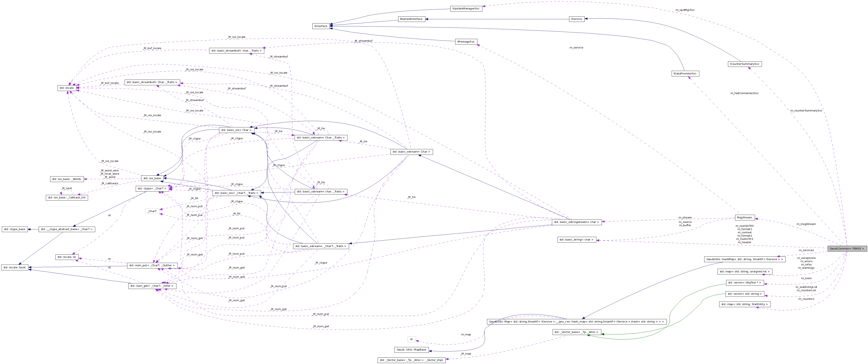This screenshot has width=868, height=364.
Task: Open the IMessageSvc class node
Action: (x=466, y=42)
